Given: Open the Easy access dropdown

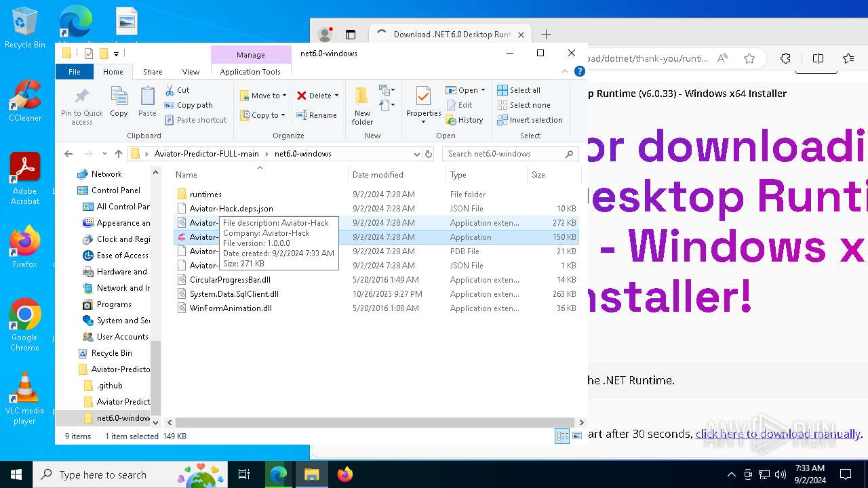Looking at the screenshot, I should coord(387,105).
